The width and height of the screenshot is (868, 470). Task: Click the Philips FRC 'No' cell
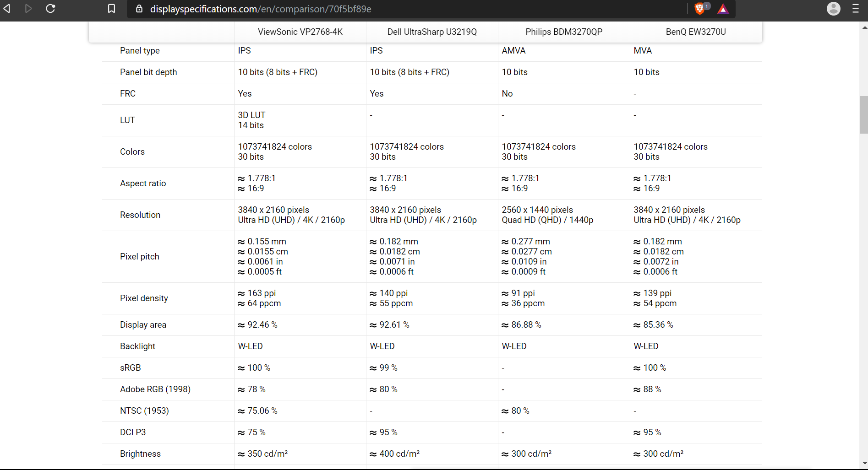(507, 94)
